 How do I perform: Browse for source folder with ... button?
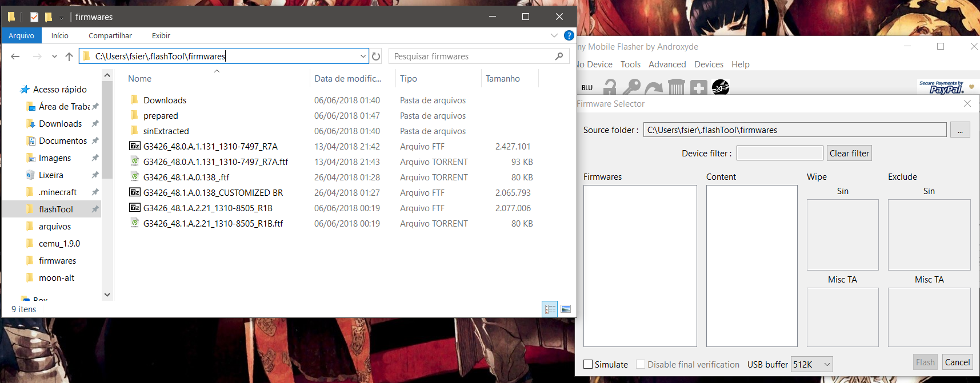(x=960, y=130)
